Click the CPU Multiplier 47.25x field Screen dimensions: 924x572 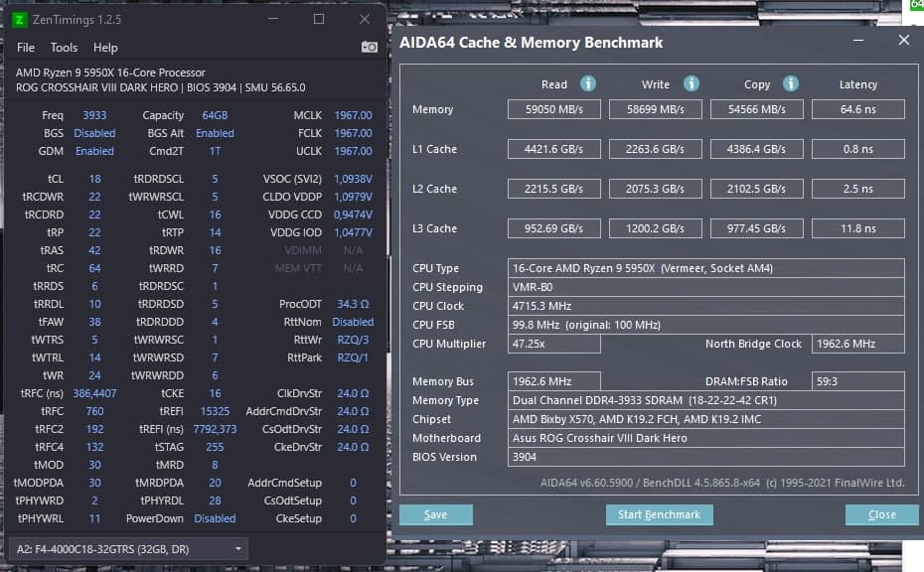click(554, 344)
